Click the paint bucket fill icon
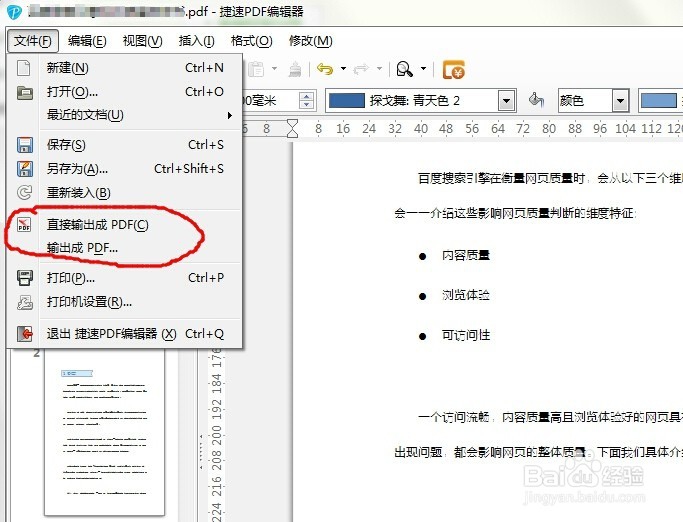Screen dimensions: 683x522 point(536,100)
